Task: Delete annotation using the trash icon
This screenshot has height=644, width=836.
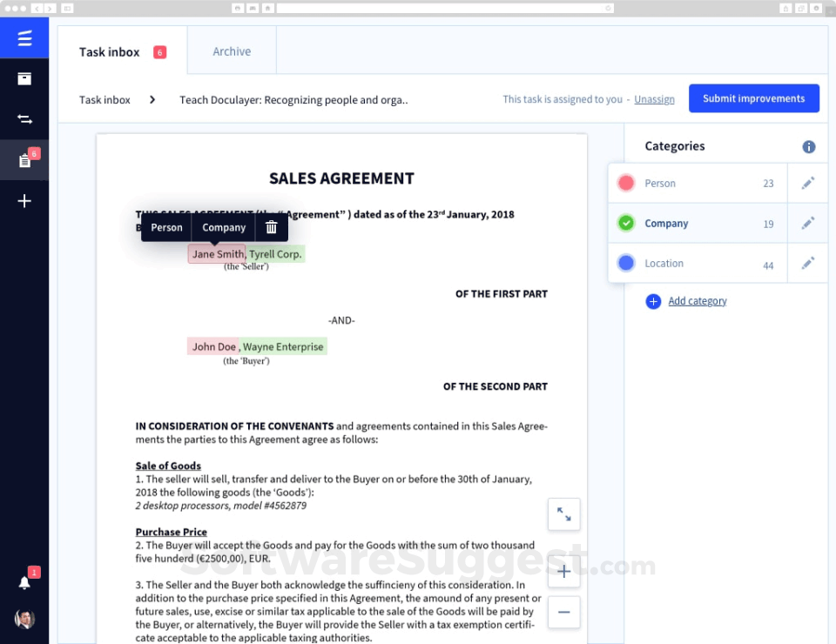Action: coord(271,227)
